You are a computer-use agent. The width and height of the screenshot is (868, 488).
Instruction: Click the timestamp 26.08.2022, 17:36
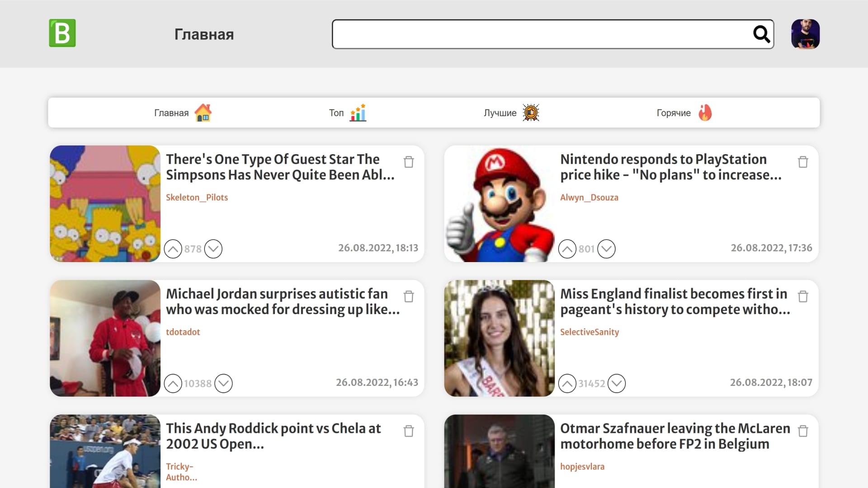tap(771, 248)
